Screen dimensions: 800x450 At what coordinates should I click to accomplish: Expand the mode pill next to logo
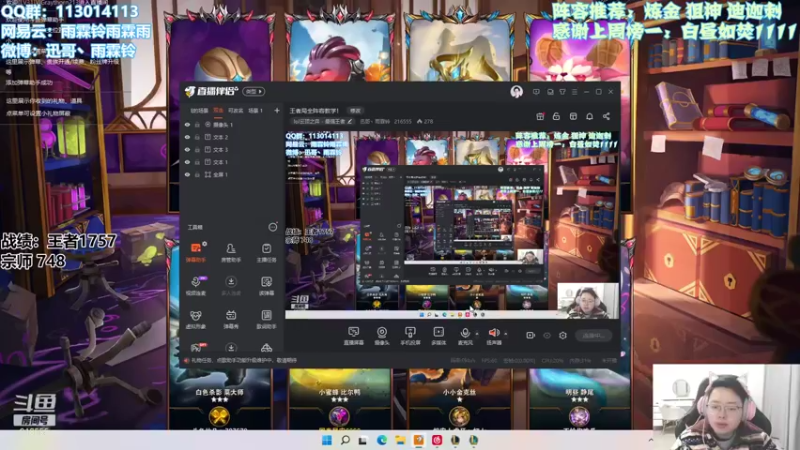point(254,91)
